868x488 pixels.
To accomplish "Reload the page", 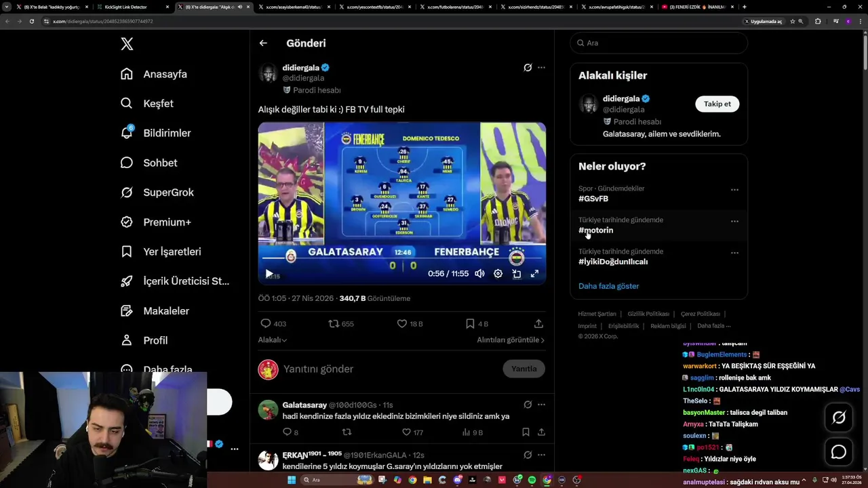I will (31, 21).
